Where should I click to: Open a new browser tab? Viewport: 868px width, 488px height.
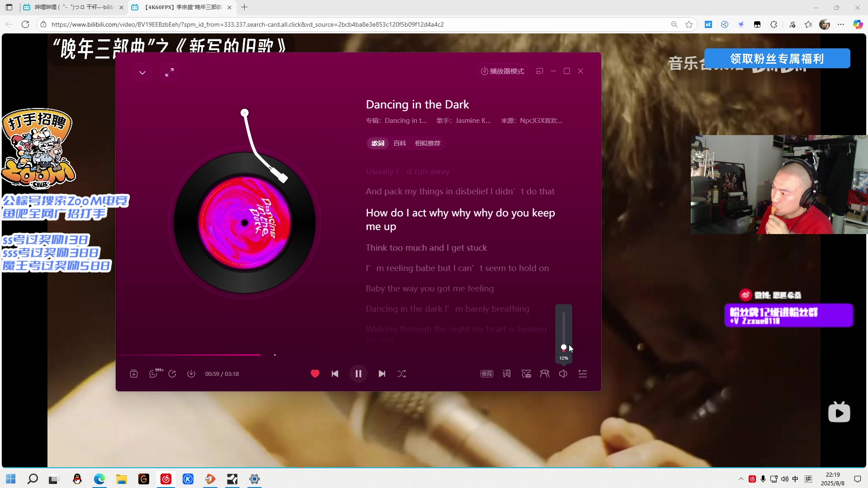point(245,7)
